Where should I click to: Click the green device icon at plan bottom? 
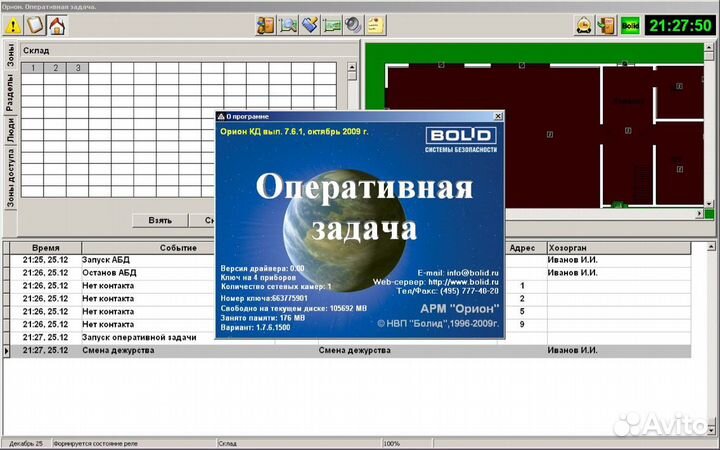(x=620, y=204)
